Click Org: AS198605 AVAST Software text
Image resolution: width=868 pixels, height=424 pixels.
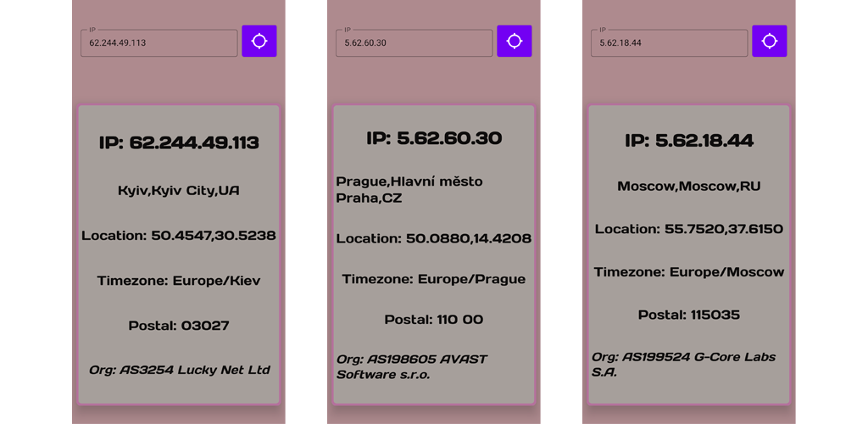coord(412,366)
